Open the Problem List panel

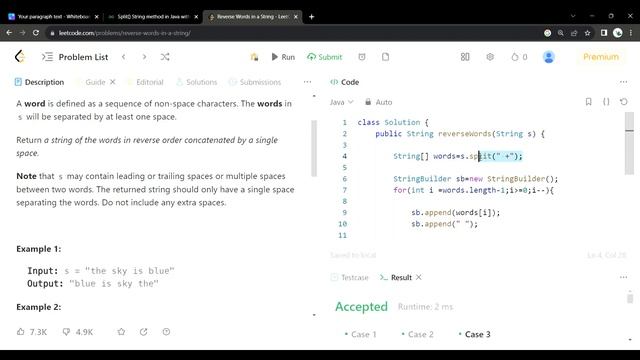click(x=75, y=57)
